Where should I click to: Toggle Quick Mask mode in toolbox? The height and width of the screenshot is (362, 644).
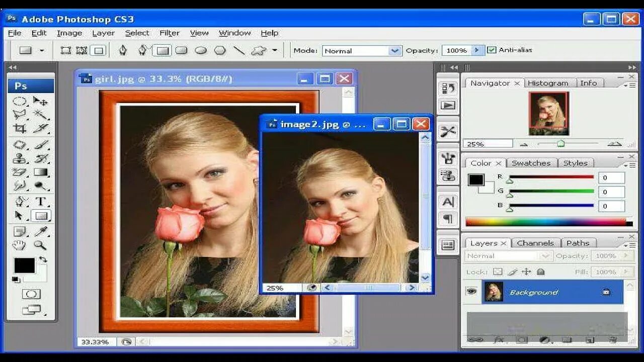pos(31,294)
